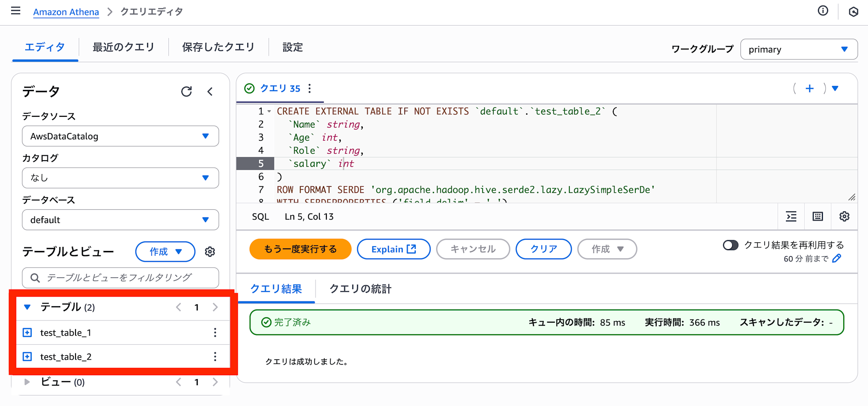This screenshot has width=868, height=406.
Task: Click the SQL language label
Action: 260,217
